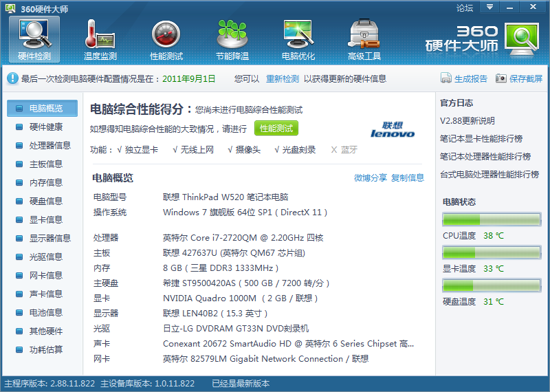
Task: Click the blue info alert icon
Action: click(12, 78)
